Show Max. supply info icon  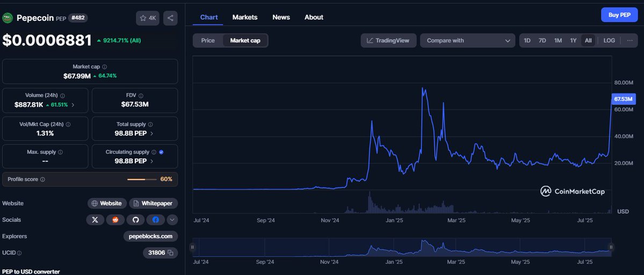[x=60, y=152]
